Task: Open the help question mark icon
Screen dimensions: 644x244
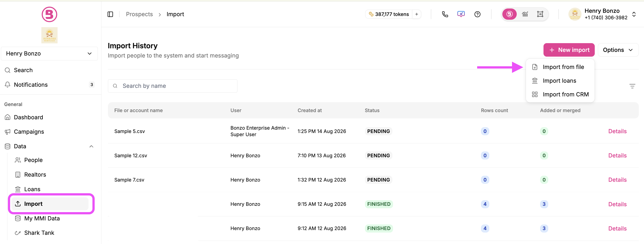Action: [477, 14]
